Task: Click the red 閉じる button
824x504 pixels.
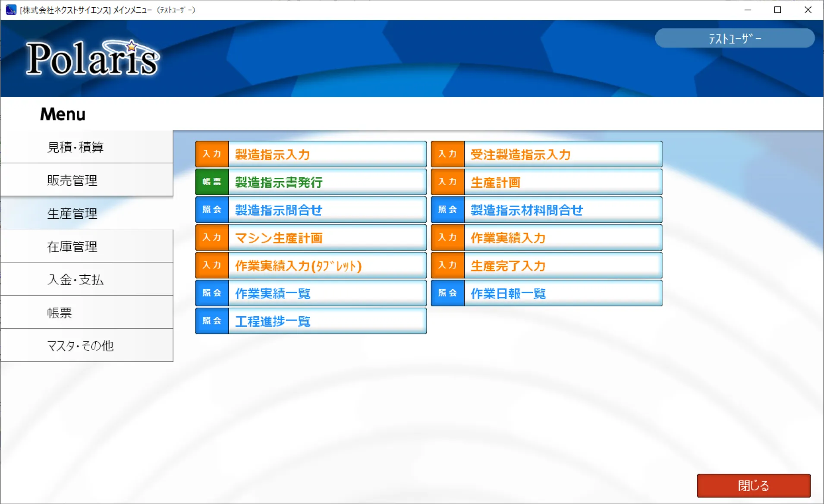Action: tap(754, 485)
